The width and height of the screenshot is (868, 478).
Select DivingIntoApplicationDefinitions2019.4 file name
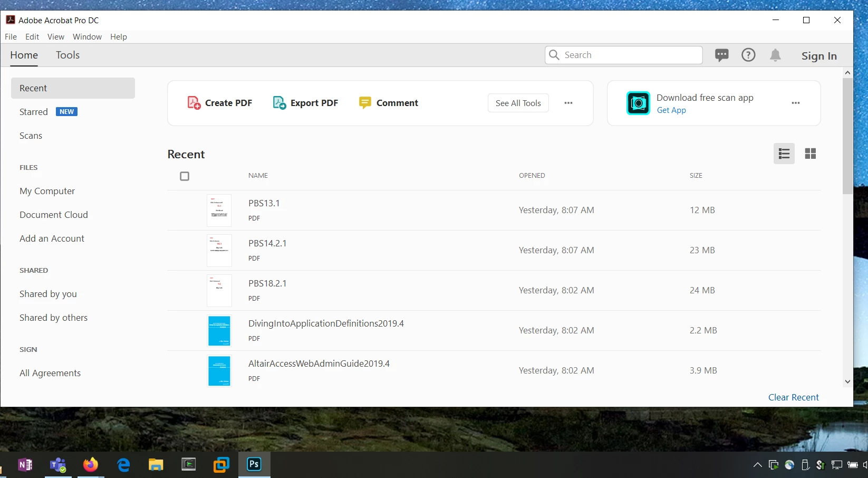(326, 323)
